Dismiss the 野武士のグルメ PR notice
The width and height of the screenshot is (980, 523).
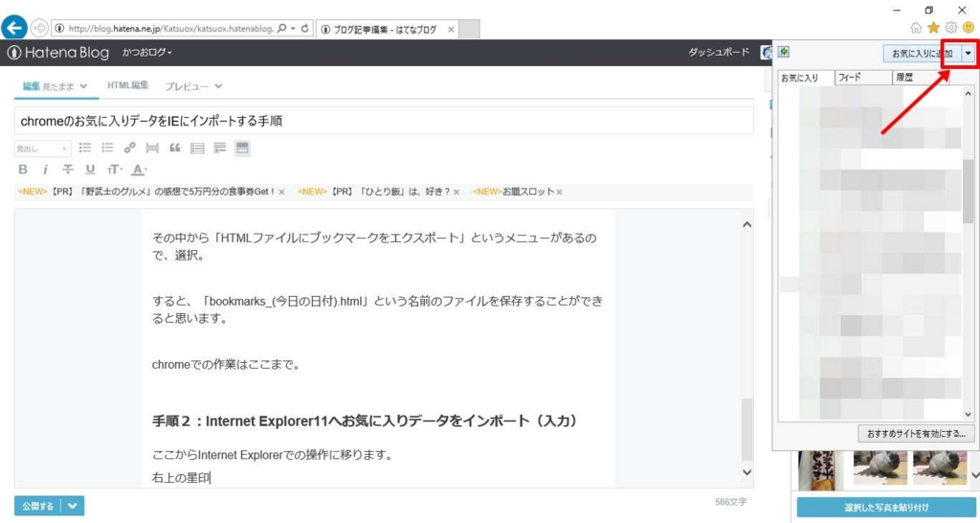(x=281, y=193)
